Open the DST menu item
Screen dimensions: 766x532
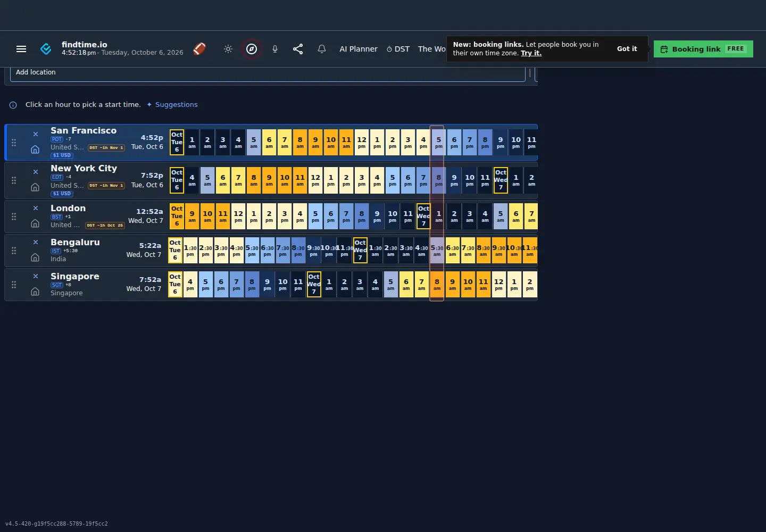tap(398, 49)
